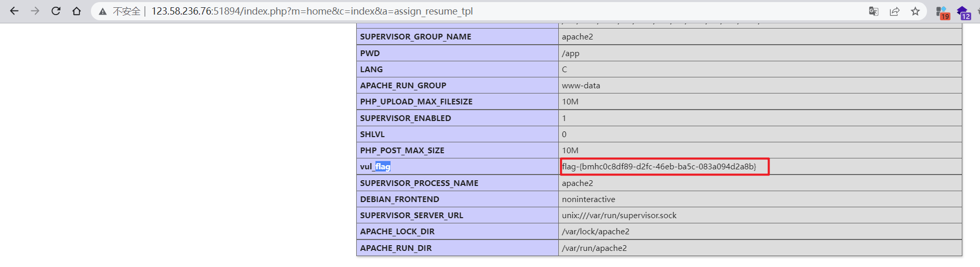Screen dimensions: 980x267
Task: Select the noninteractive value
Action: coord(588,199)
